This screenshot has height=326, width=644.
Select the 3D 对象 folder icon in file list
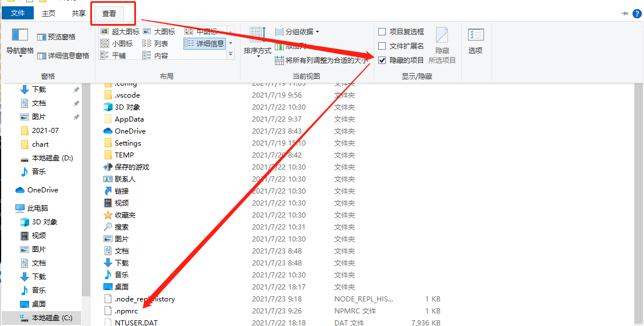(x=108, y=107)
